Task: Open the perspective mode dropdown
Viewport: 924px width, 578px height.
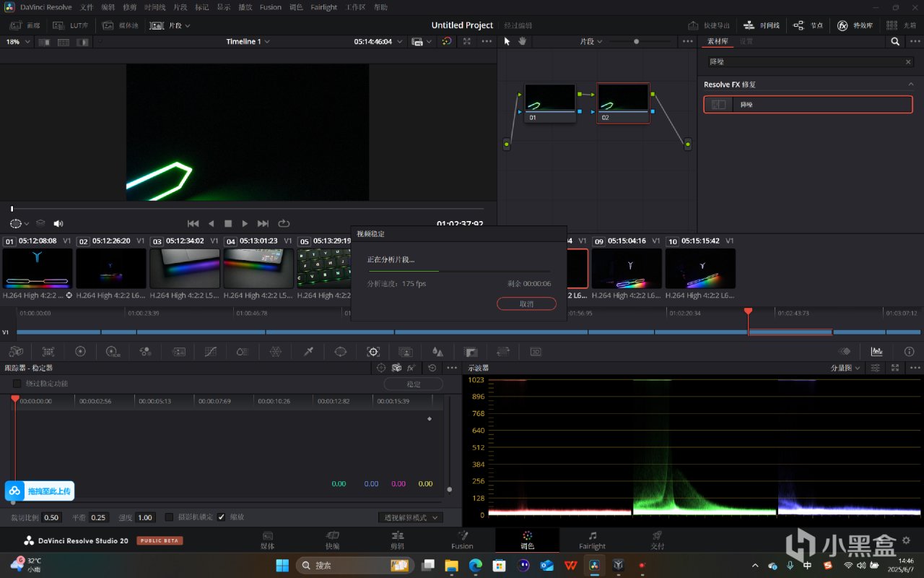Action: click(410, 517)
